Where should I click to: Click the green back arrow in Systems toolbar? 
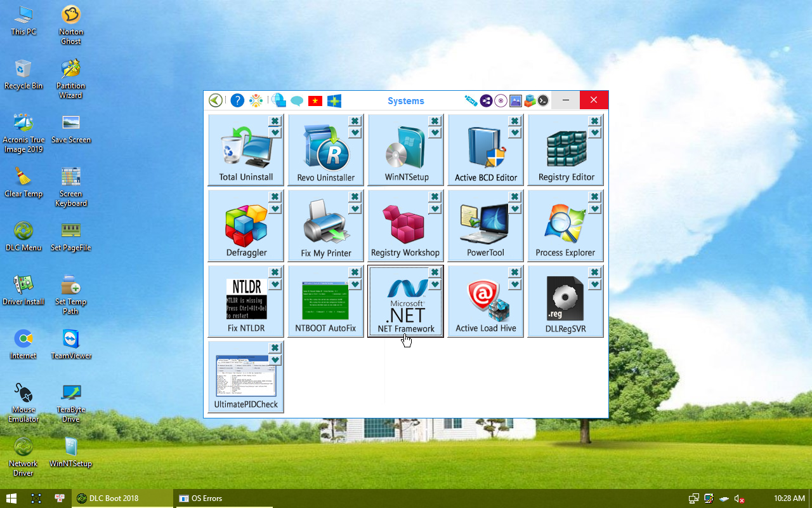click(216, 100)
